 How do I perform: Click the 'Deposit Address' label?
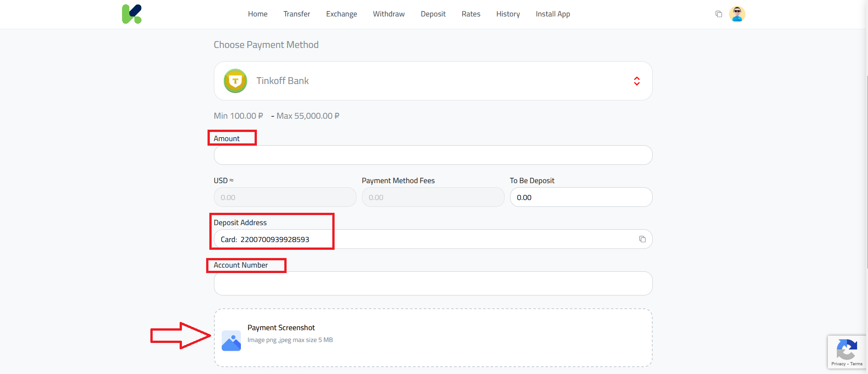(240, 223)
